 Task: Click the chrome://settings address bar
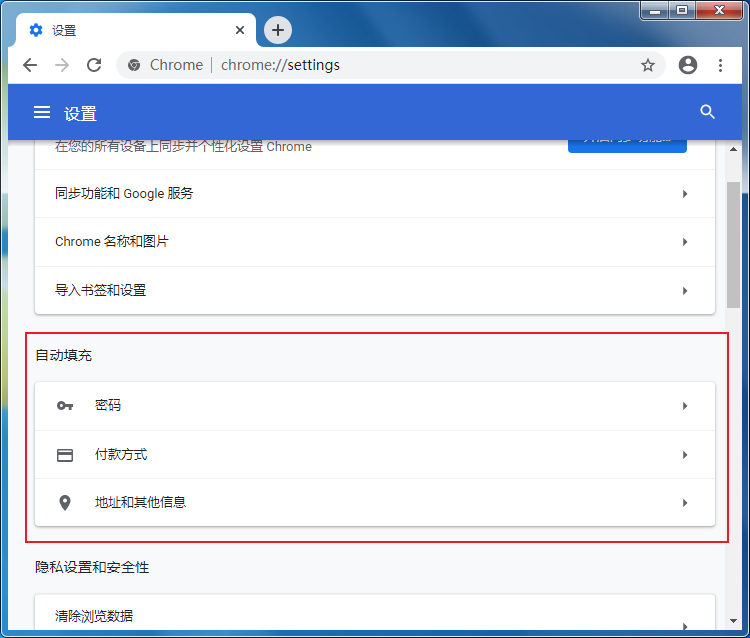tap(391, 65)
